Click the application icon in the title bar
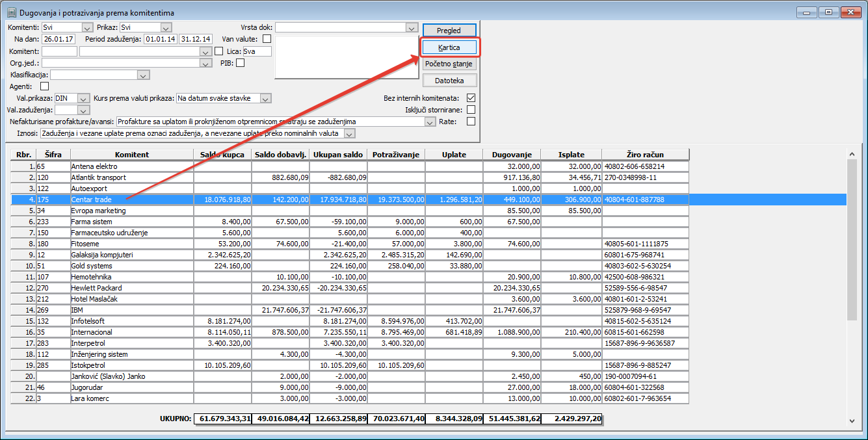Image resolution: width=868 pixels, height=440 pixels. (11, 12)
